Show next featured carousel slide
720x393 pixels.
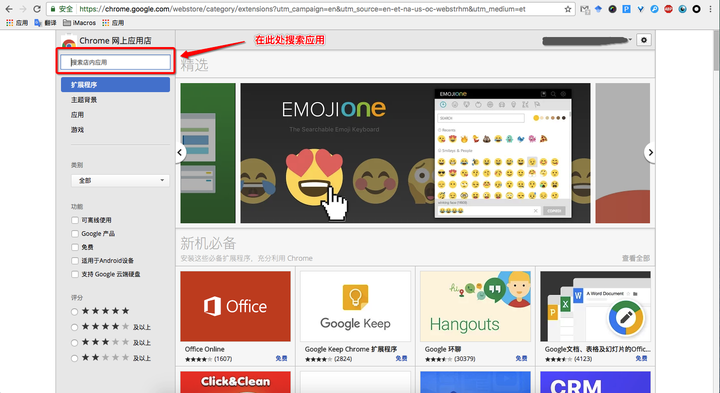650,152
